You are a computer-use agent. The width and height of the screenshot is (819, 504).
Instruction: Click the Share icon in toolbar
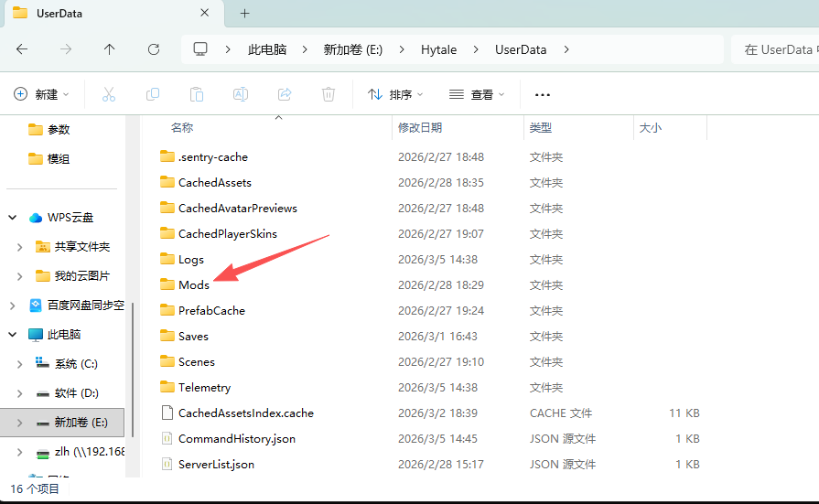point(285,94)
